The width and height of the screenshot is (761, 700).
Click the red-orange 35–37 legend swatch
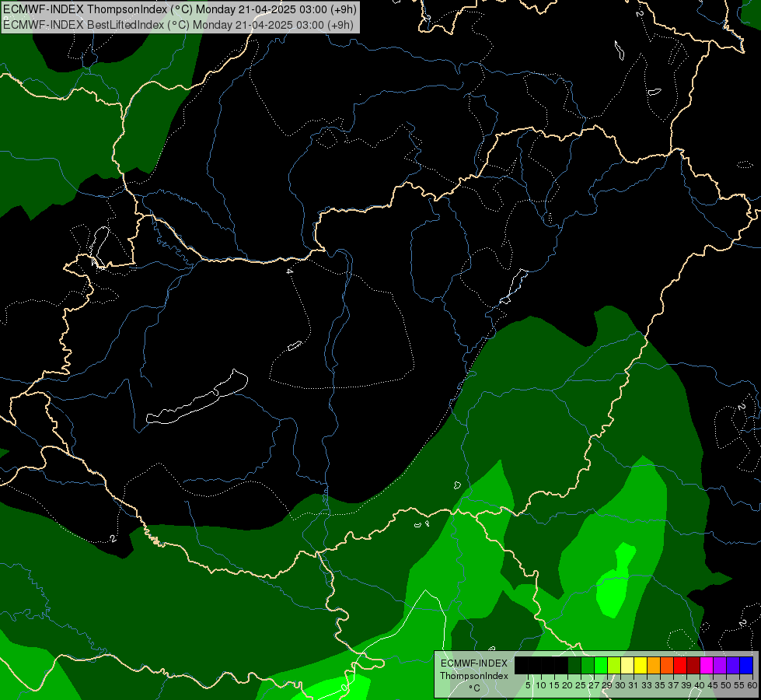667,665
